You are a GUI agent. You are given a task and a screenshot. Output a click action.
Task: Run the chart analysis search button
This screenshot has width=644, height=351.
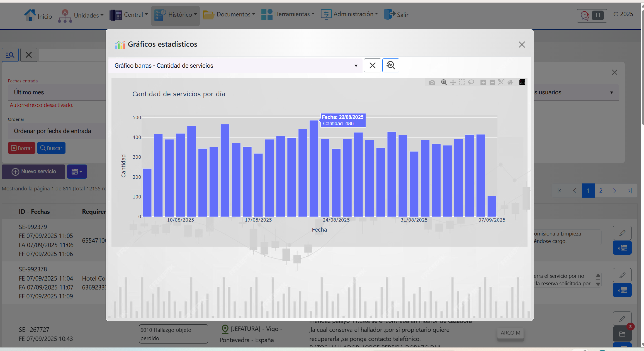(x=390, y=65)
